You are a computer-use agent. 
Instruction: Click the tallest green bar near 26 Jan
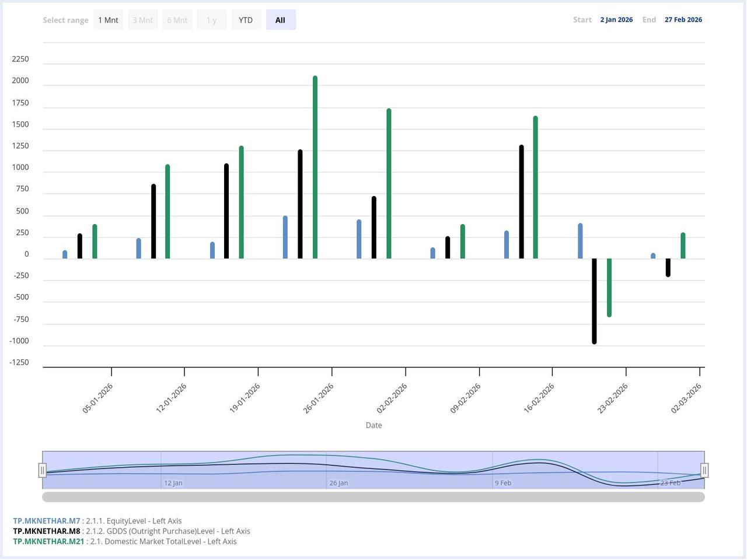click(x=315, y=163)
